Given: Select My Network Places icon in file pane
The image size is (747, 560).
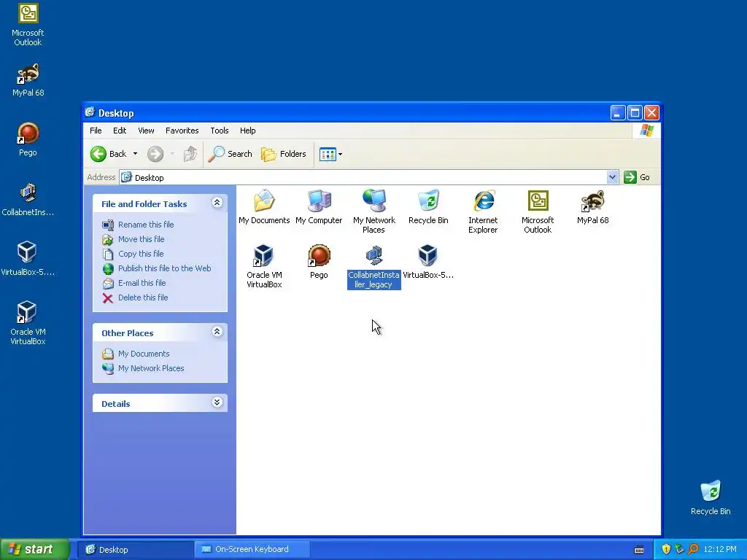Looking at the screenshot, I should 374,211.
